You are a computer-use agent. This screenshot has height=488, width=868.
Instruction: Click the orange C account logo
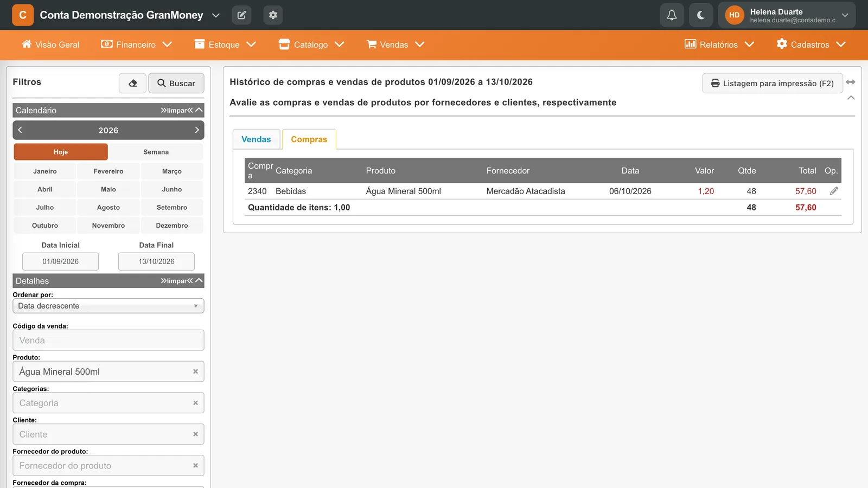pyautogui.click(x=23, y=15)
